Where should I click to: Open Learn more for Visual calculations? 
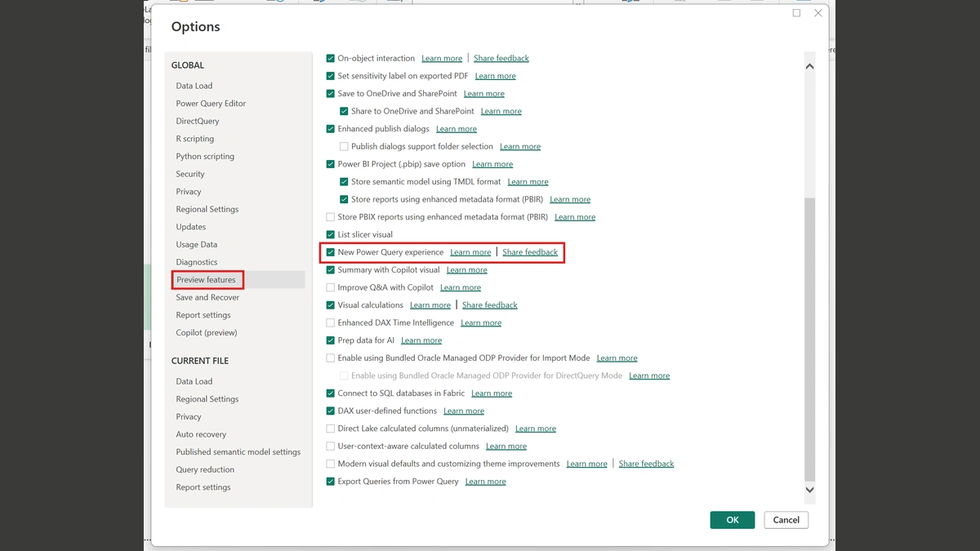pyautogui.click(x=430, y=305)
